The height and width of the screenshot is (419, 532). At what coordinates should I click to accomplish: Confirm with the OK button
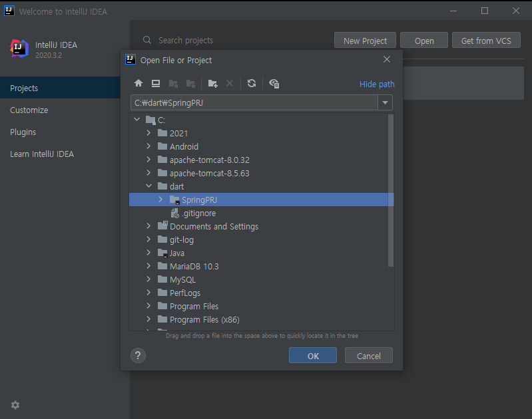(313, 356)
